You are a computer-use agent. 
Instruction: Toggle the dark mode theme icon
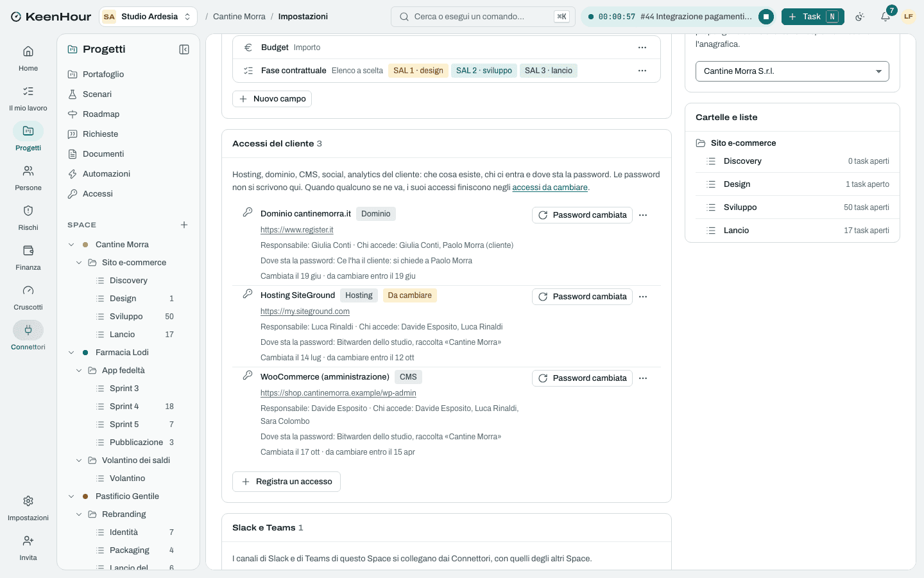(860, 17)
